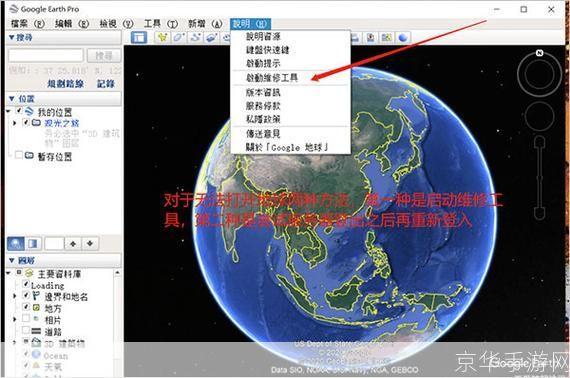The height and width of the screenshot is (378, 570).
Task: Click the split panel view button
Action: (x=33, y=244)
